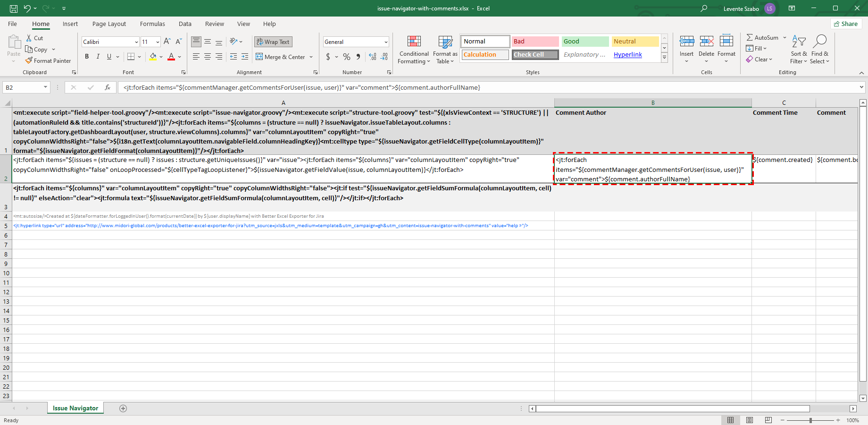Viewport: 868px width, 425px height.
Task: Expand the cell styles gallery
Action: point(664,57)
